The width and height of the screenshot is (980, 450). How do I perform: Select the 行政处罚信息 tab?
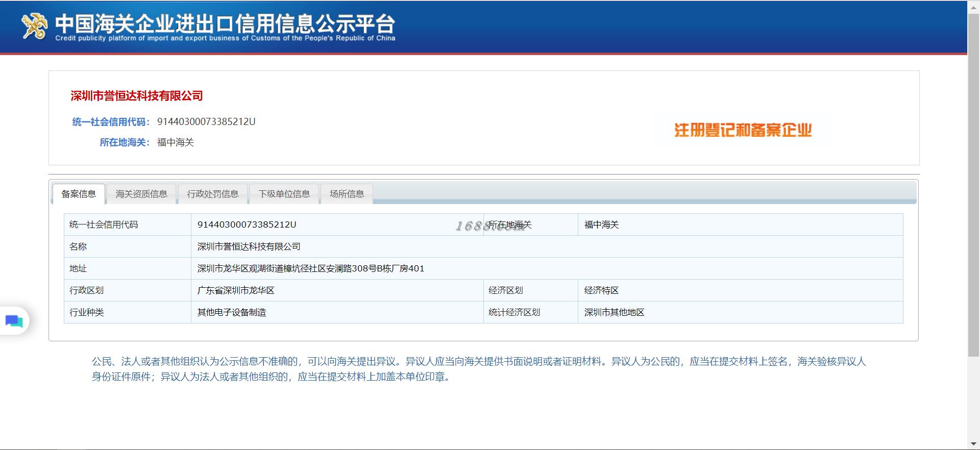point(213,194)
